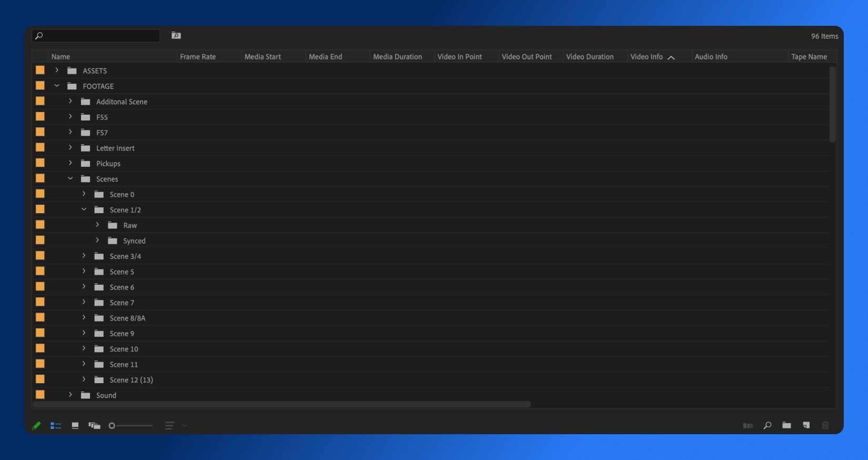Sort by Media End column
Viewport: 868px width, 460px height.
click(x=325, y=57)
